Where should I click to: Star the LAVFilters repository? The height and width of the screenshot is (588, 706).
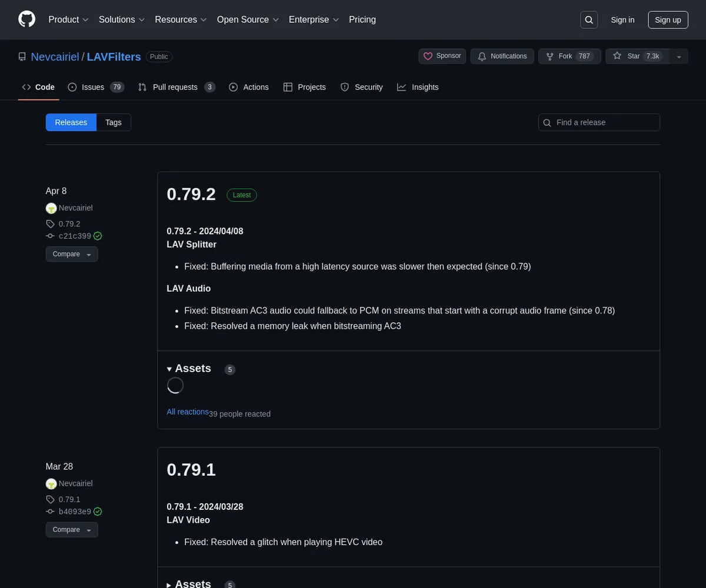click(637, 56)
